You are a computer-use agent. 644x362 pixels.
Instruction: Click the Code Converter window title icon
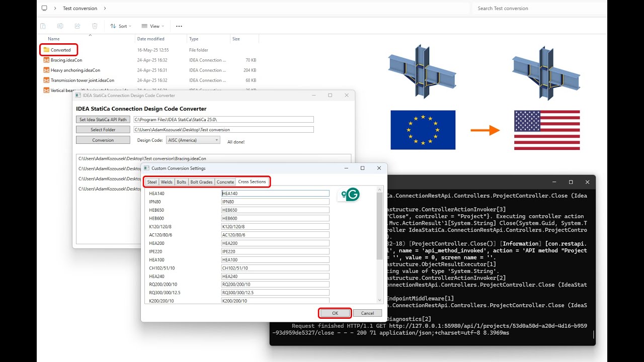78,95
